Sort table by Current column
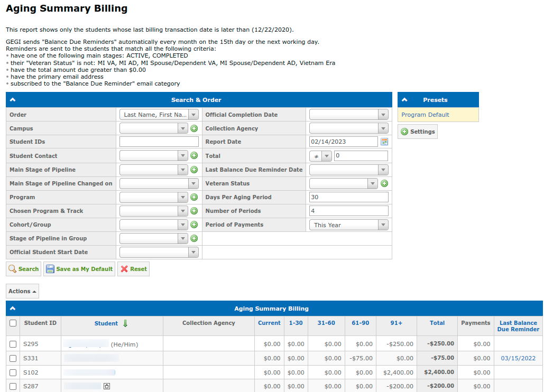This screenshot has width=544, height=392. click(269, 323)
